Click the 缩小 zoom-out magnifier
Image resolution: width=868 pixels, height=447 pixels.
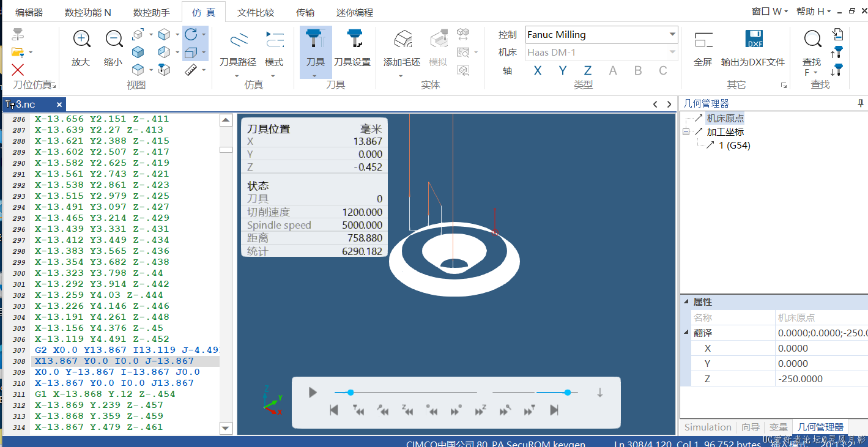[x=113, y=39]
